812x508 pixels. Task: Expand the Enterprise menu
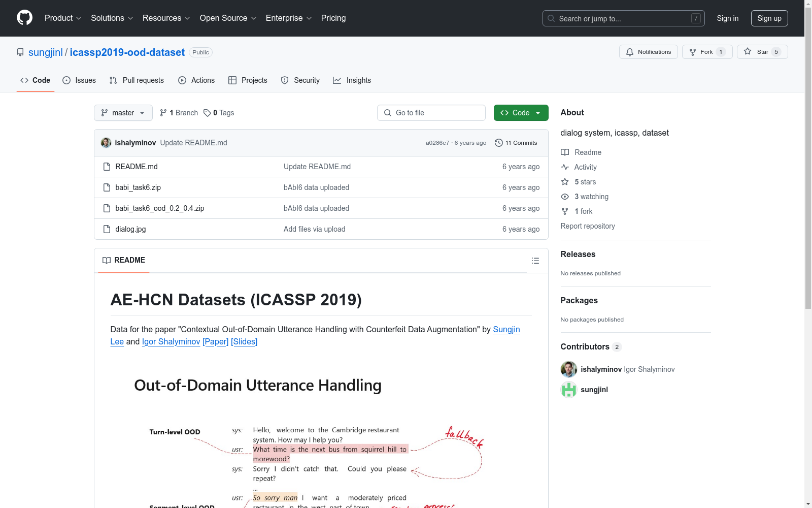click(x=289, y=18)
